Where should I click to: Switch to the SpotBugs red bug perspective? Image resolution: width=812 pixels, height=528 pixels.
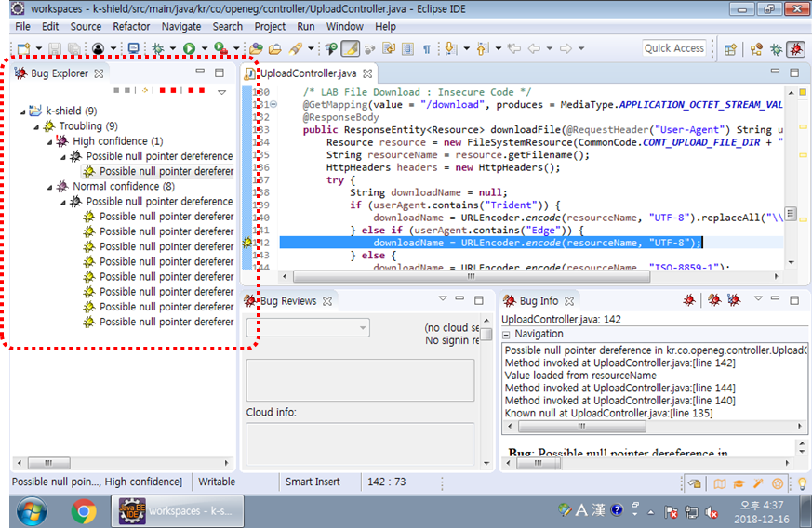[796, 49]
